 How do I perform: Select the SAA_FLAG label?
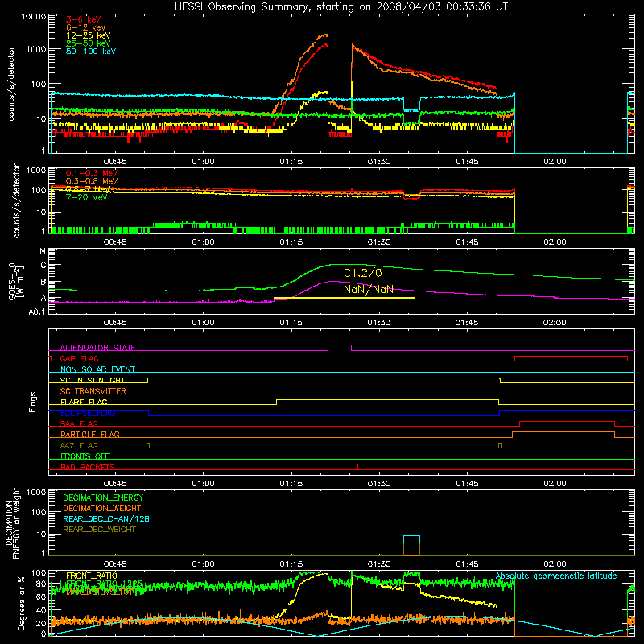click(x=79, y=423)
